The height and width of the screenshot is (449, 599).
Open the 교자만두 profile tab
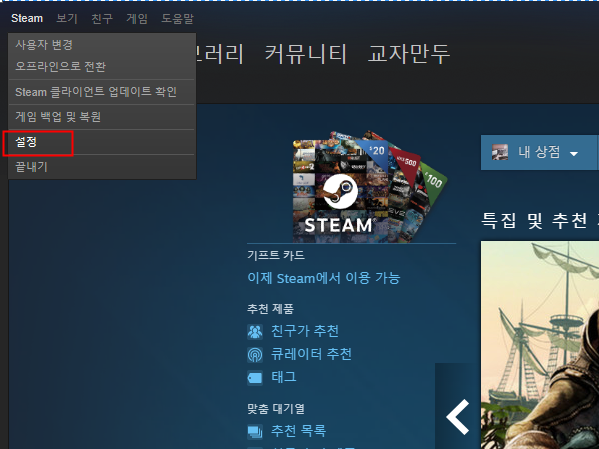pyautogui.click(x=409, y=53)
